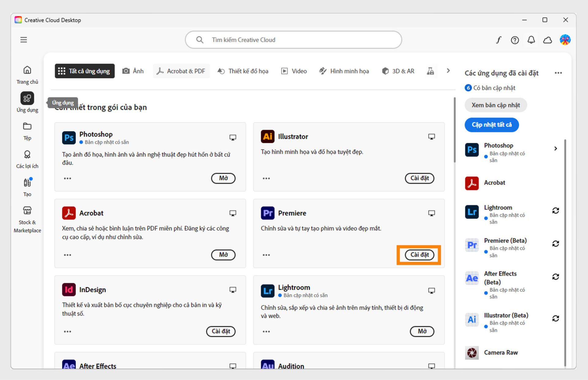Open the help question mark icon
The width and height of the screenshot is (588, 380).
click(x=515, y=40)
